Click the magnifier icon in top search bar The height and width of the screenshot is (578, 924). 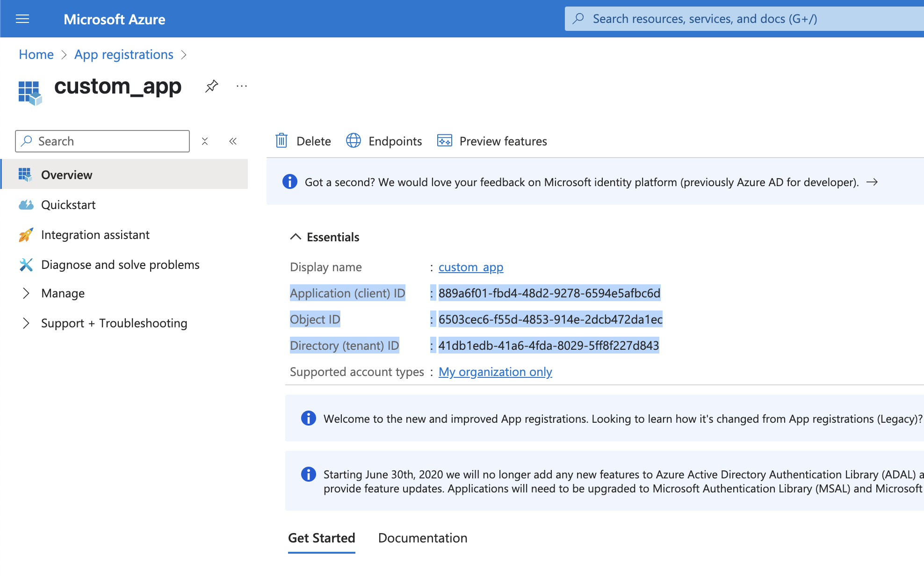(578, 19)
